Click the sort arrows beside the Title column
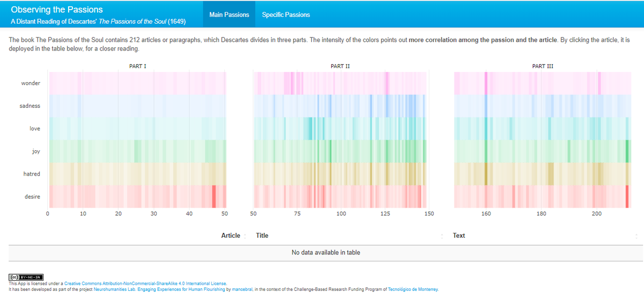 [442, 236]
